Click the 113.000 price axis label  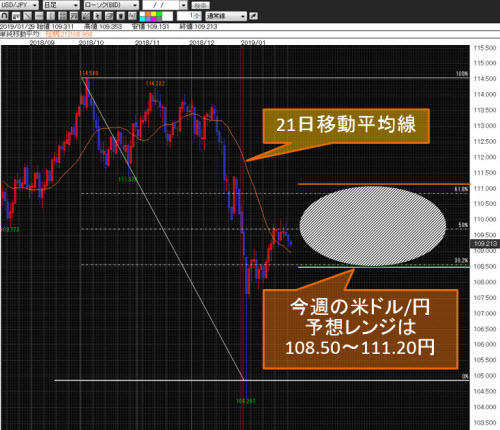485,126
